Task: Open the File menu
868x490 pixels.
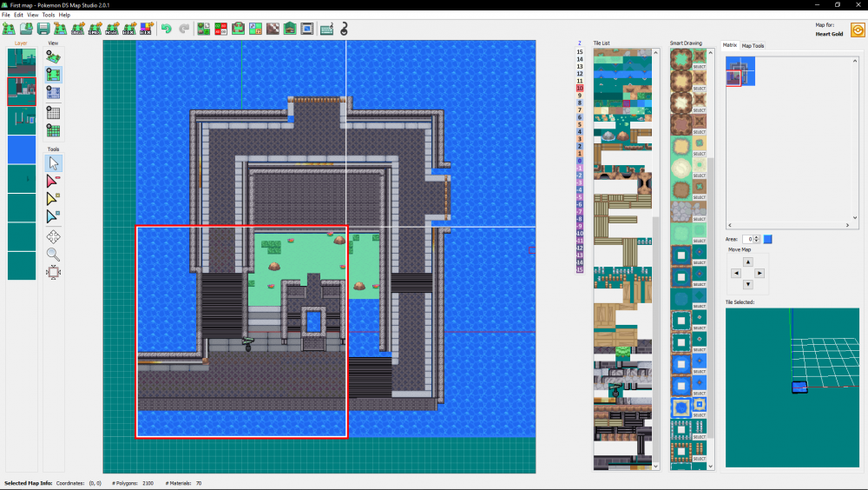Action: [6, 15]
